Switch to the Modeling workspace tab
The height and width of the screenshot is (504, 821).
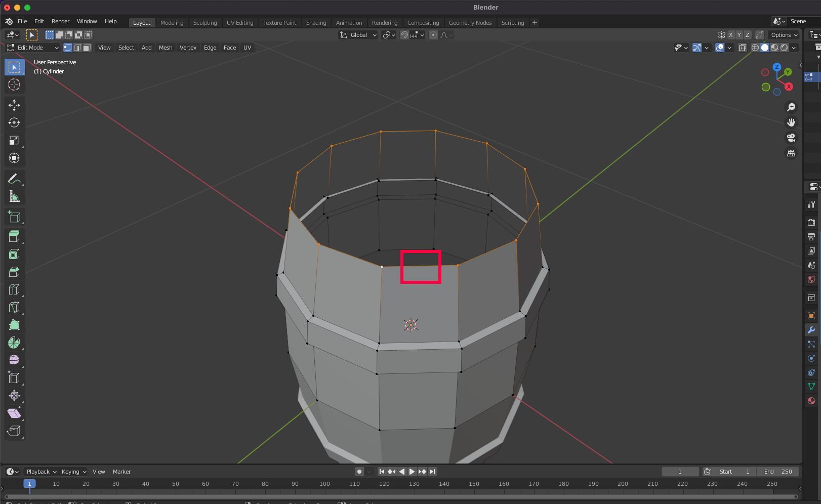coord(172,23)
